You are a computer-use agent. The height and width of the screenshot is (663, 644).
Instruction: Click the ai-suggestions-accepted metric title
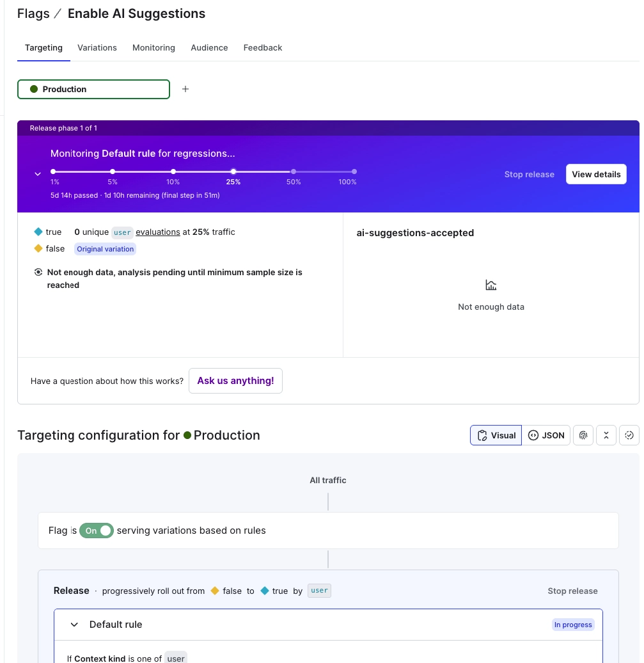coord(415,233)
